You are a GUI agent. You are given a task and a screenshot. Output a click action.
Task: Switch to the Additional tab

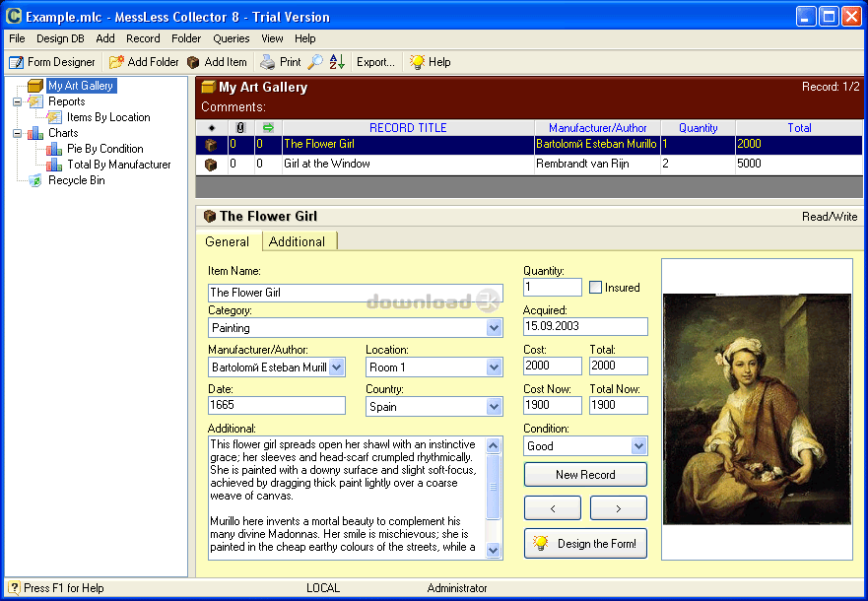pos(298,241)
